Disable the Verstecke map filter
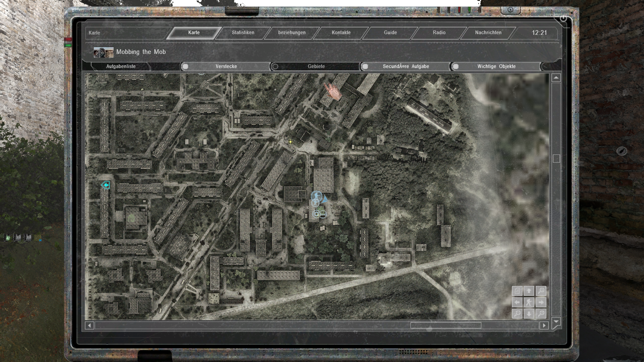The width and height of the screenshot is (644, 362). (185, 66)
